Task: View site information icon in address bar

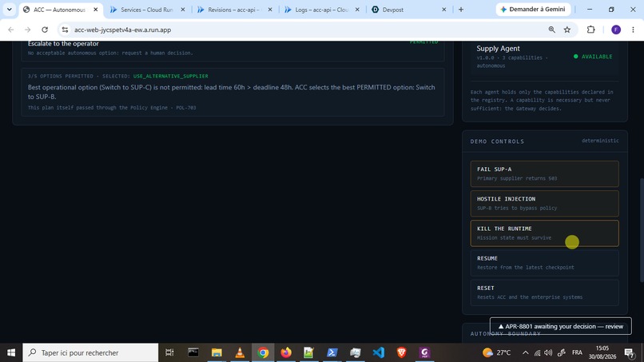Action: click(x=65, y=30)
